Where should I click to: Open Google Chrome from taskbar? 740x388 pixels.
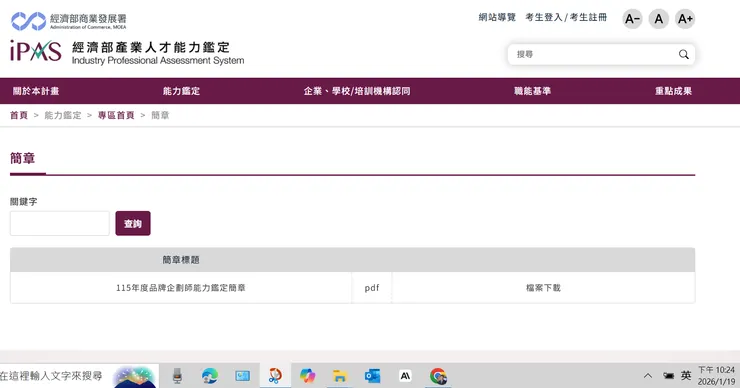(438, 376)
